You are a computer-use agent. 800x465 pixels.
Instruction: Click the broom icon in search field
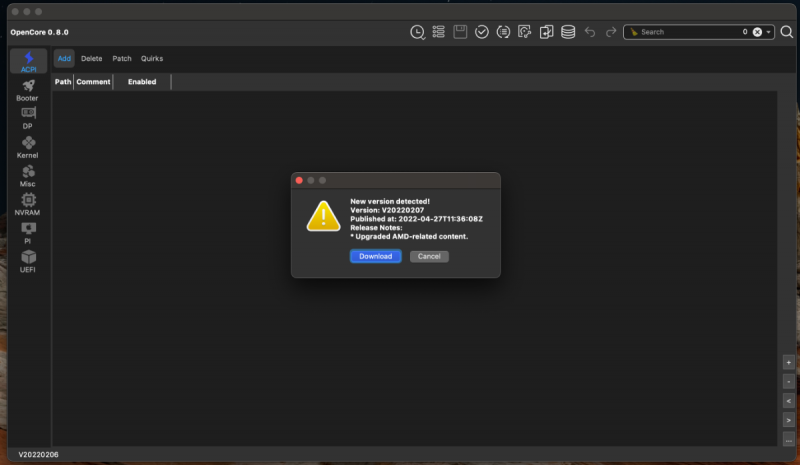634,32
